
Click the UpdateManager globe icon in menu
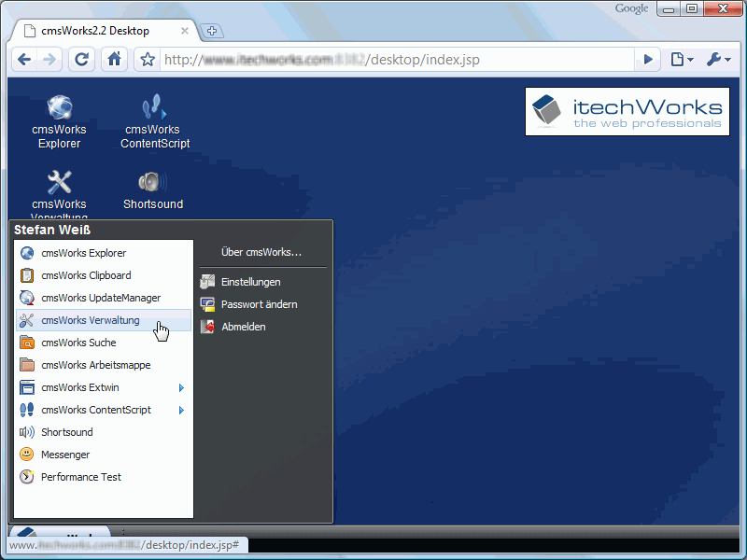pyautogui.click(x=27, y=298)
